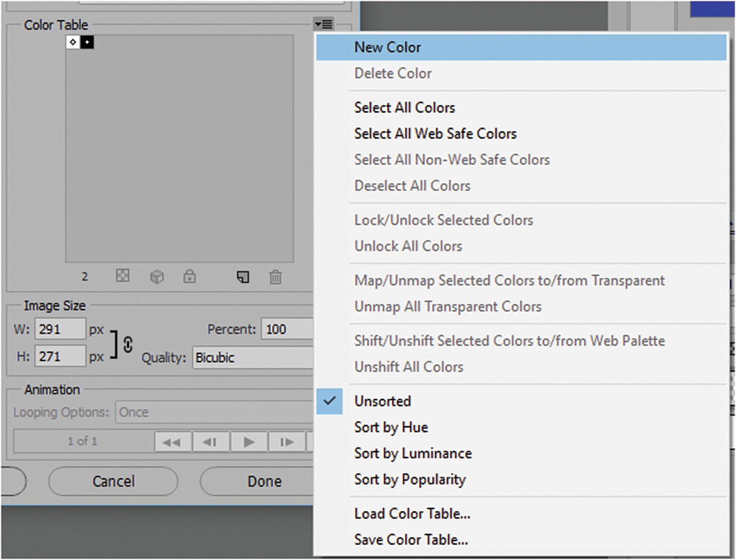Select Sort by Hue menu option
This screenshot has width=736, height=560.
point(391,427)
